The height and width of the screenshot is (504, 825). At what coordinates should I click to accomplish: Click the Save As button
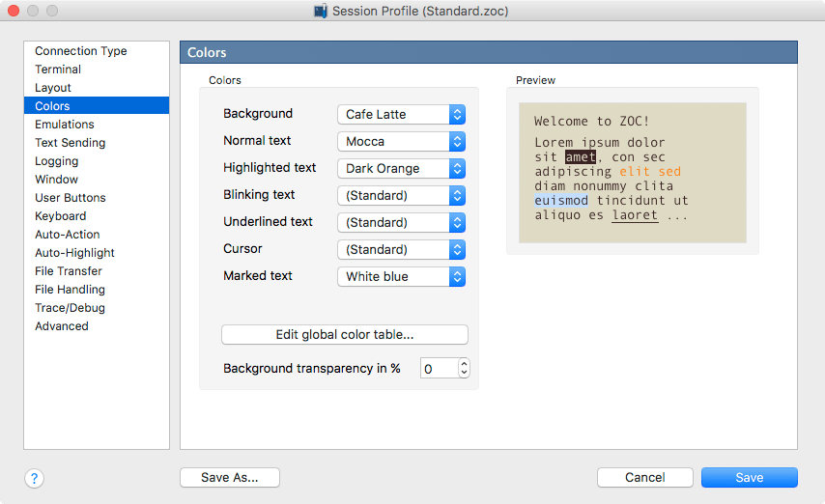(x=229, y=478)
